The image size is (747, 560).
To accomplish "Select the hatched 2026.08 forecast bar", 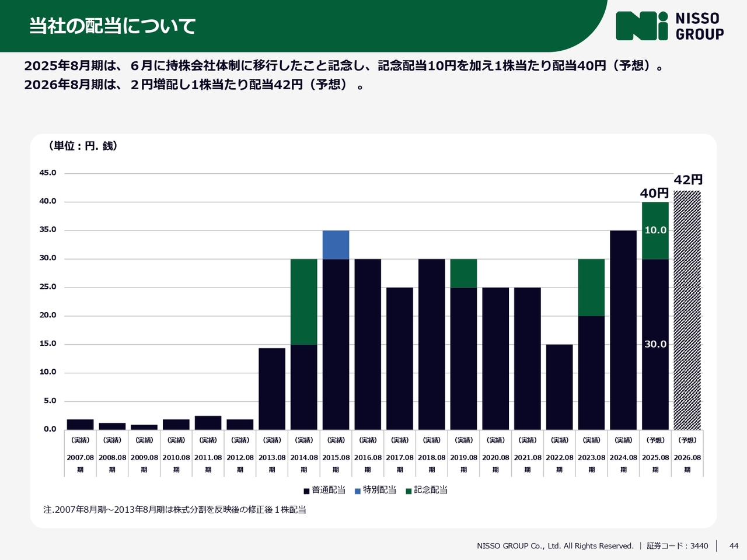I will 687,310.
